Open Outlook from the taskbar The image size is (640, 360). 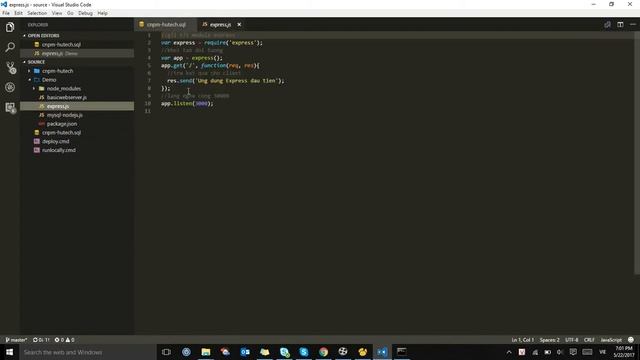click(x=245, y=352)
